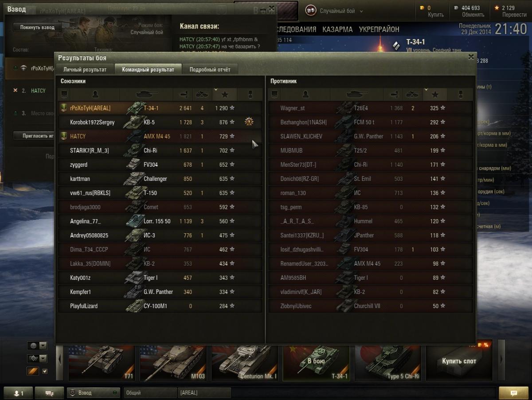Select enemy row ZlobnyiUbivec
532x400 pixels.
click(x=371, y=306)
